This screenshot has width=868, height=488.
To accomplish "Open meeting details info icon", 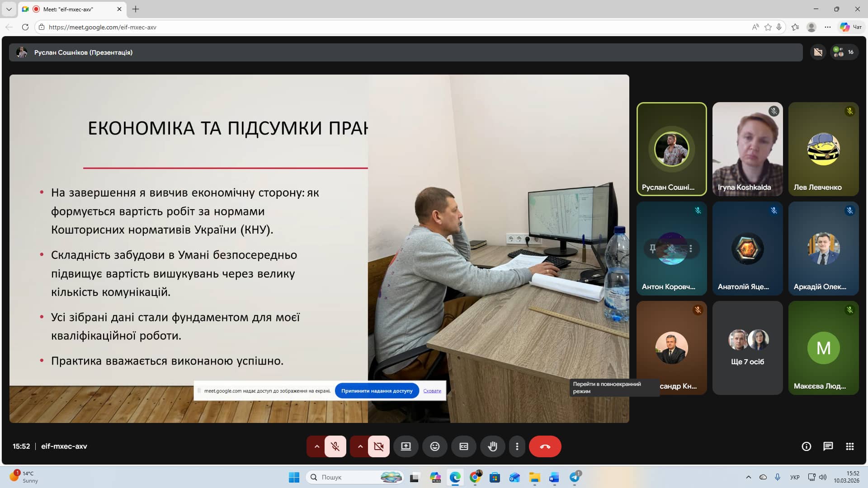I will [806, 446].
